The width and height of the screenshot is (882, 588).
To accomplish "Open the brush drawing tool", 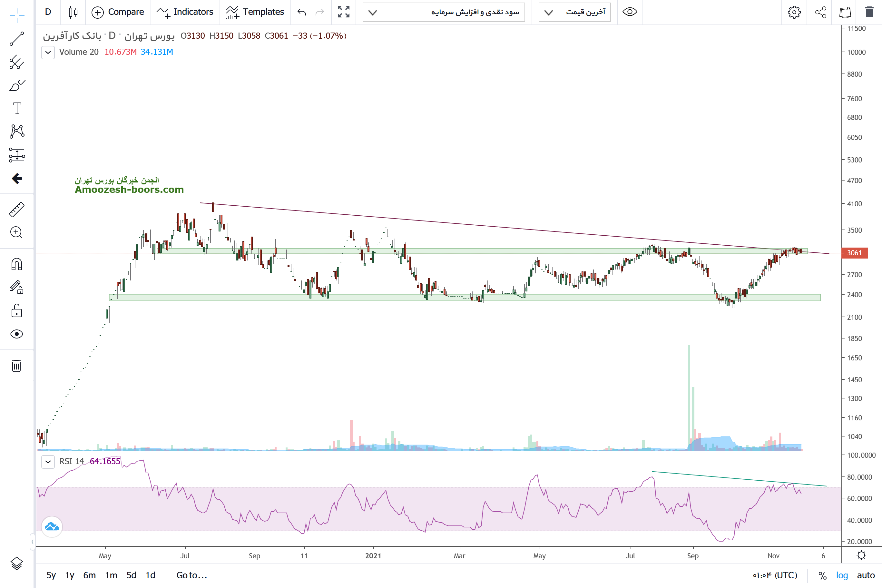I will point(16,85).
